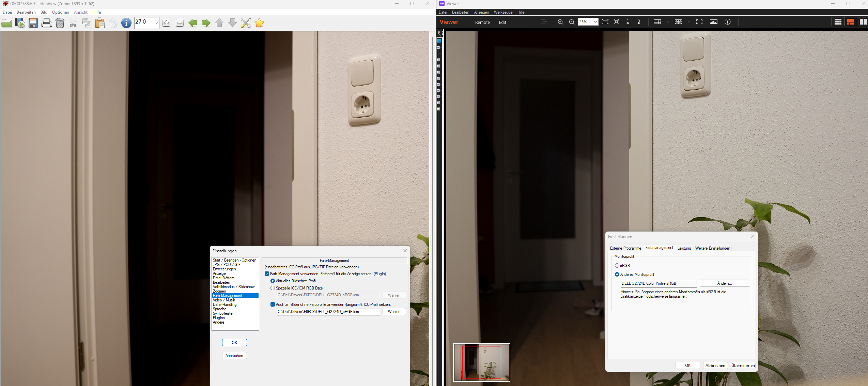Open IrfanView settings wrench icon
This screenshot has height=386, width=868.
point(246,23)
